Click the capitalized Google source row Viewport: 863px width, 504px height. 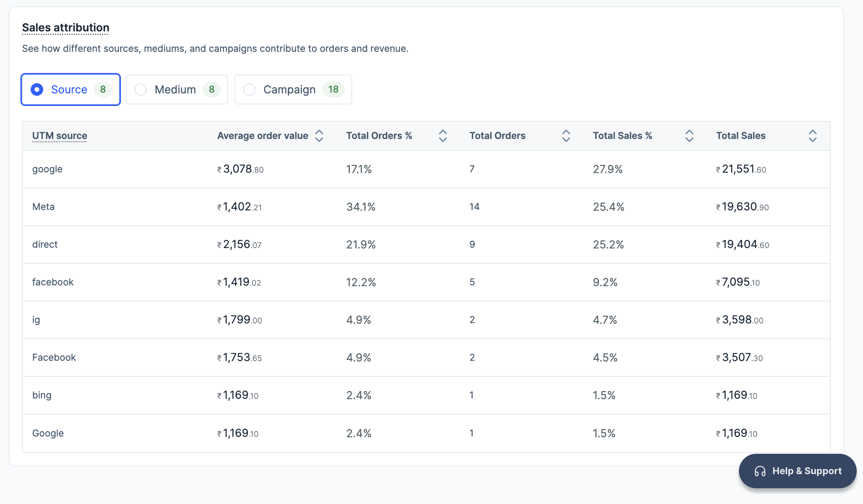(48, 433)
